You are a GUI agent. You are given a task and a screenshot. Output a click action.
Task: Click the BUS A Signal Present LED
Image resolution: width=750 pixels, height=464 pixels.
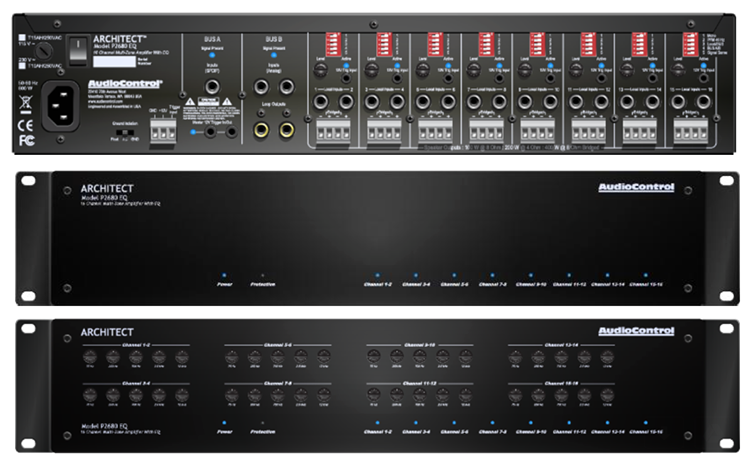[212, 55]
